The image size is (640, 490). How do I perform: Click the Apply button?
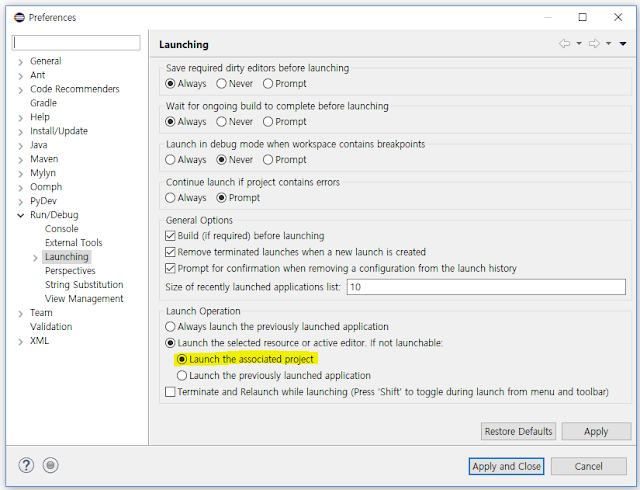596,431
